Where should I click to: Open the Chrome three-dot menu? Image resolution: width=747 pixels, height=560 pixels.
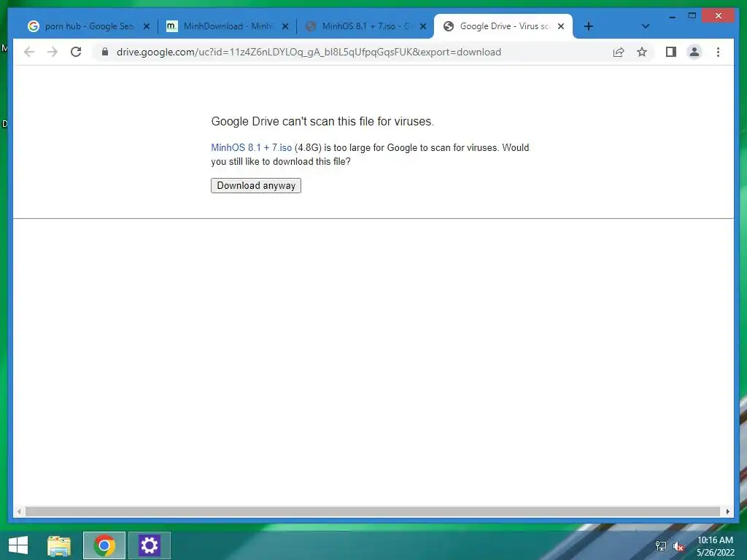tap(718, 52)
